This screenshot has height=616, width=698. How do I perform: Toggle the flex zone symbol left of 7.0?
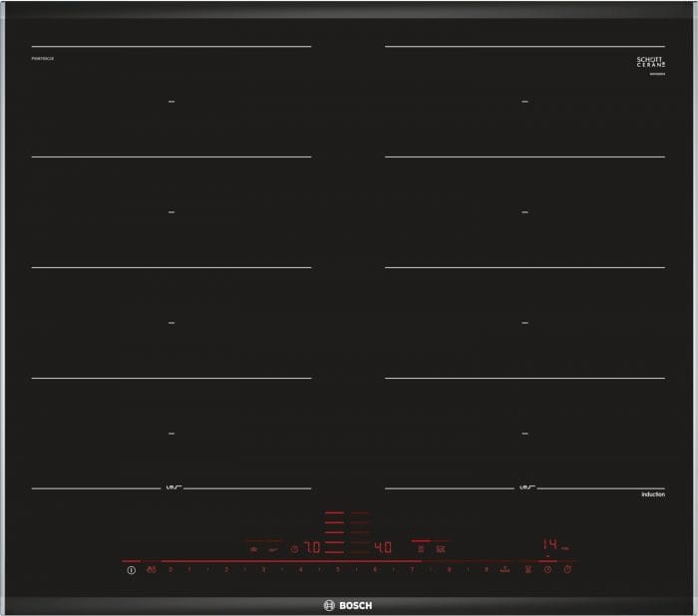(253, 549)
